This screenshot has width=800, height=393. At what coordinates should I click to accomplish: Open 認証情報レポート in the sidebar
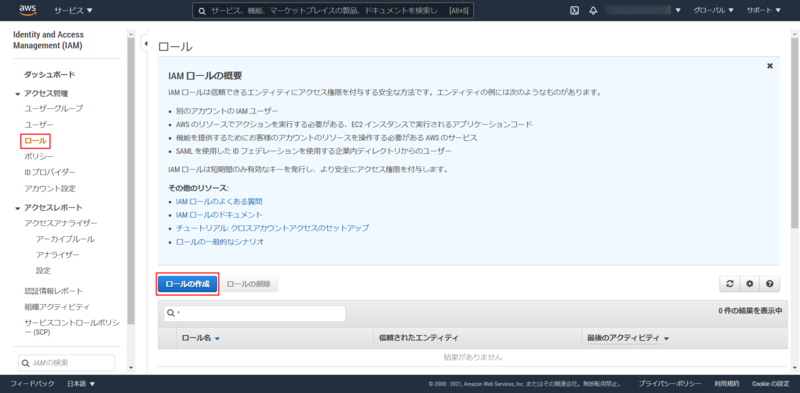54,291
